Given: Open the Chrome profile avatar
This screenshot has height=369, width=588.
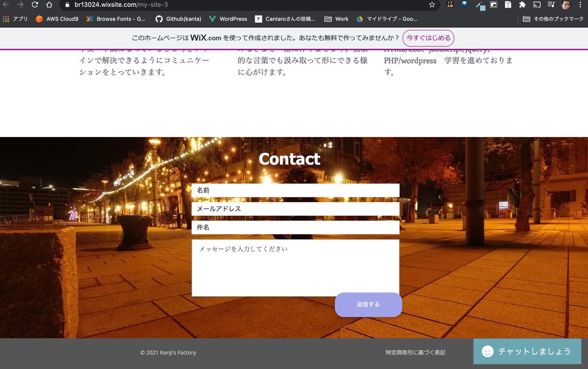Looking at the screenshot, I should 566,5.
